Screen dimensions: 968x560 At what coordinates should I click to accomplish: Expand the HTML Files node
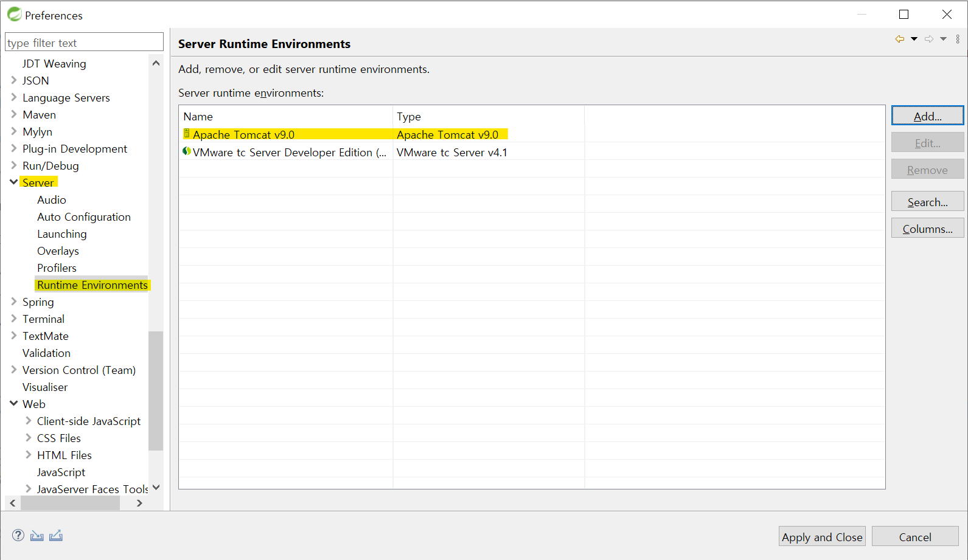pos(28,454)
